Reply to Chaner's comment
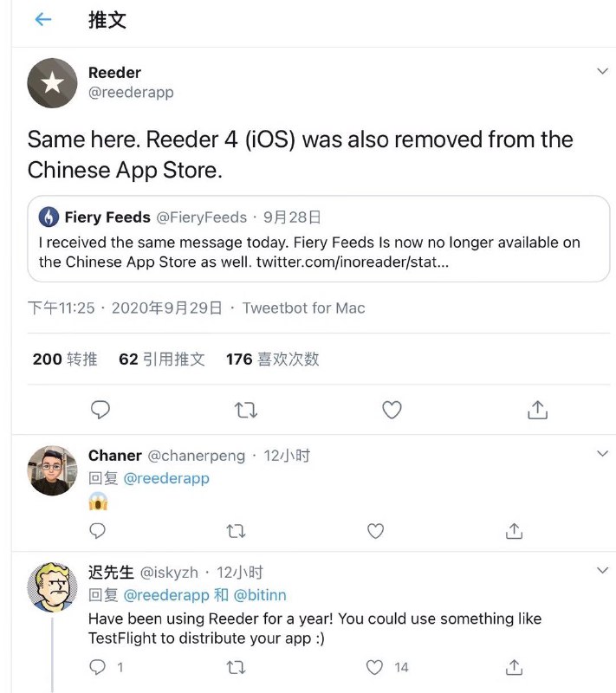Image resolution: width=616 pixels, height=693 pixels. click(x=97, y=530)
